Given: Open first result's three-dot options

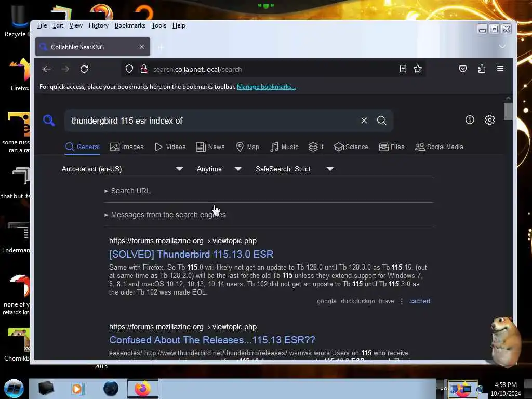Looking at the screenshot, I should (x=402, y=301).
